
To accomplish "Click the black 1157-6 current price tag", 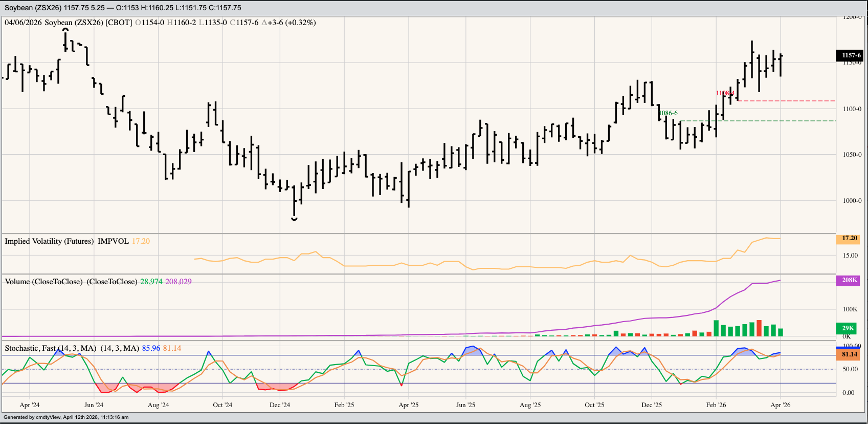I will [851, 55].
